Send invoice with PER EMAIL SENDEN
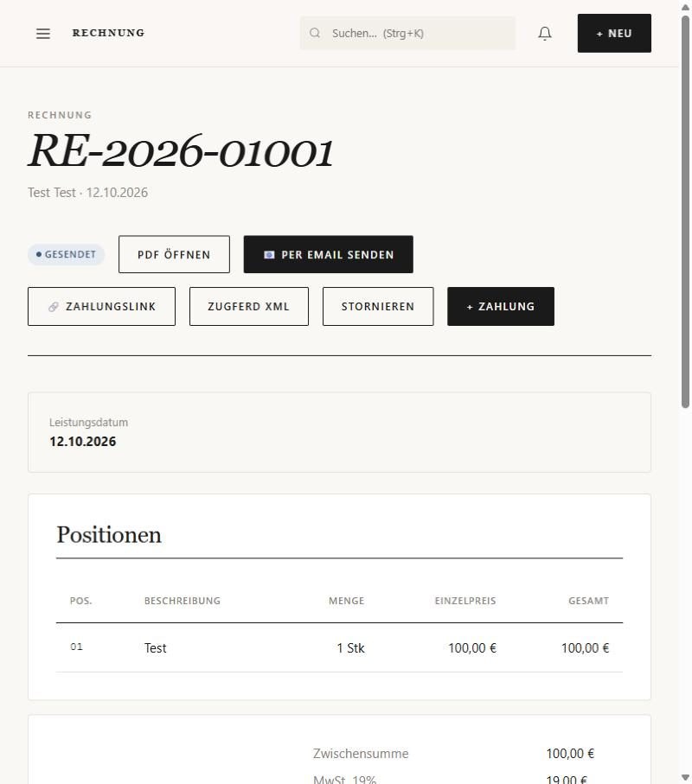This screenshot has height=784, width=692. coord(328,254)
